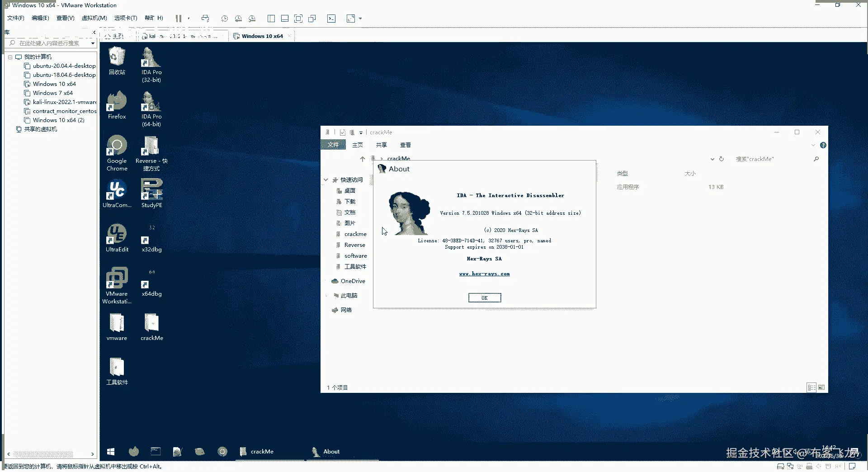Click the revert to snapshot toolbar icon

point(238,19)
